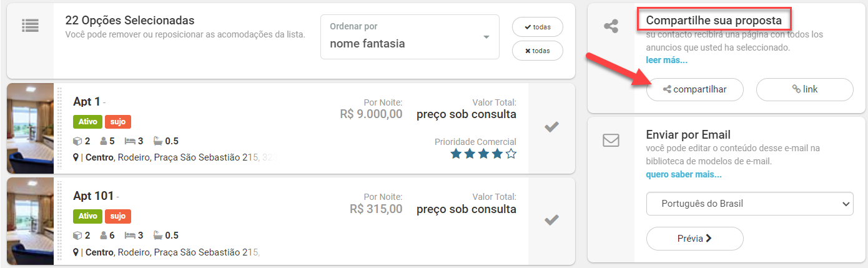868x268 pixels.
Task: Open the Ordenar por dropdown
Action: (410, 37)
